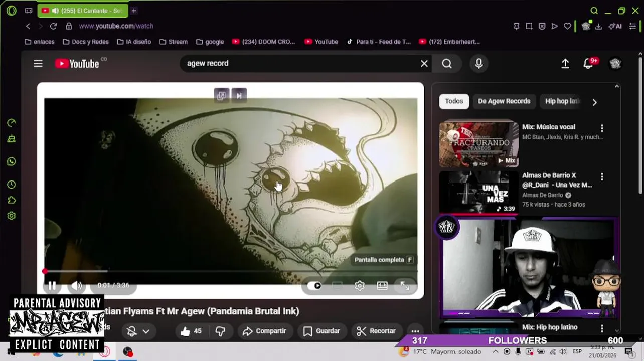Open the ad blocker shield icon
Screen dimensions: 644x361
point(542,26)
